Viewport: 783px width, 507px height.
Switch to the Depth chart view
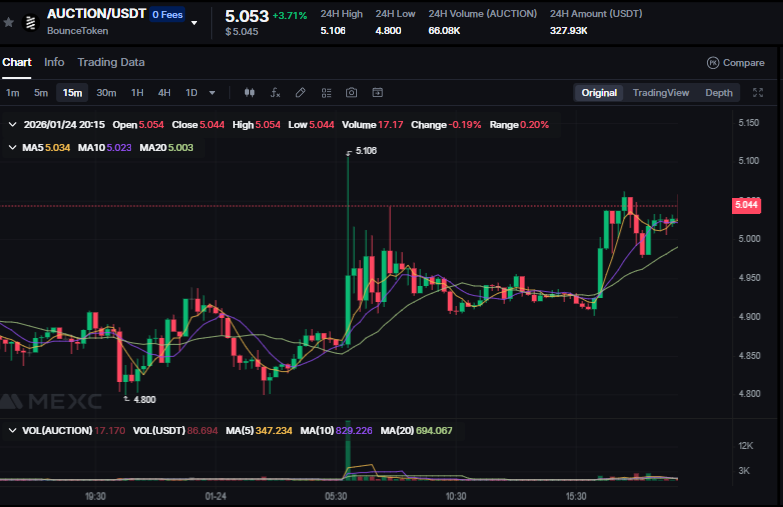(719, 93)
